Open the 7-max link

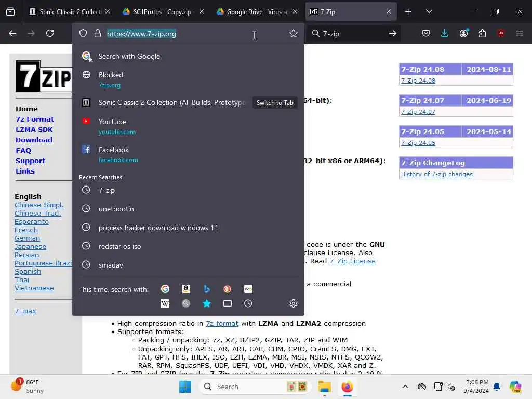[25, 311]
